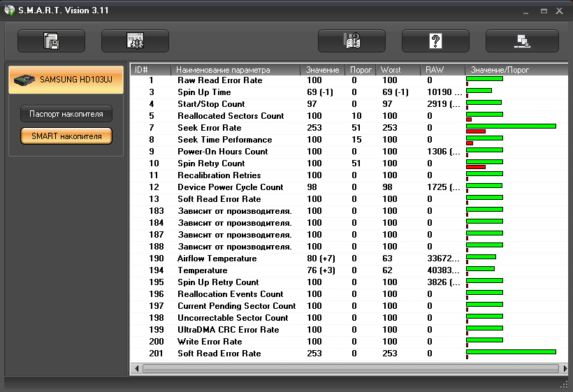This screenshot has height=392, width=573.
Task: Click Worst value 63 for Airflow Temperature
Action: [x=387, y=259]
